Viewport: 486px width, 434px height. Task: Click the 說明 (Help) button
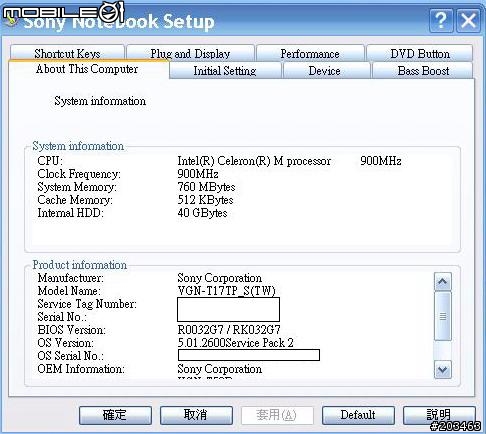(x=439, y=415)
